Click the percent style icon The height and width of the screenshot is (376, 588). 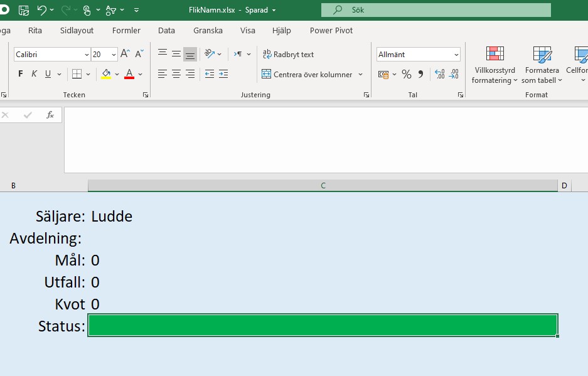coord(407,75)
